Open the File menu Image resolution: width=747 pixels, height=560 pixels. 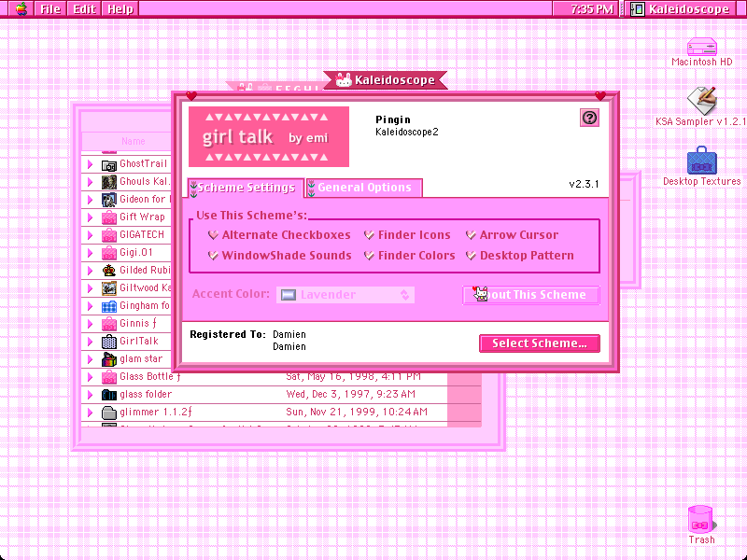click(50, 9)
